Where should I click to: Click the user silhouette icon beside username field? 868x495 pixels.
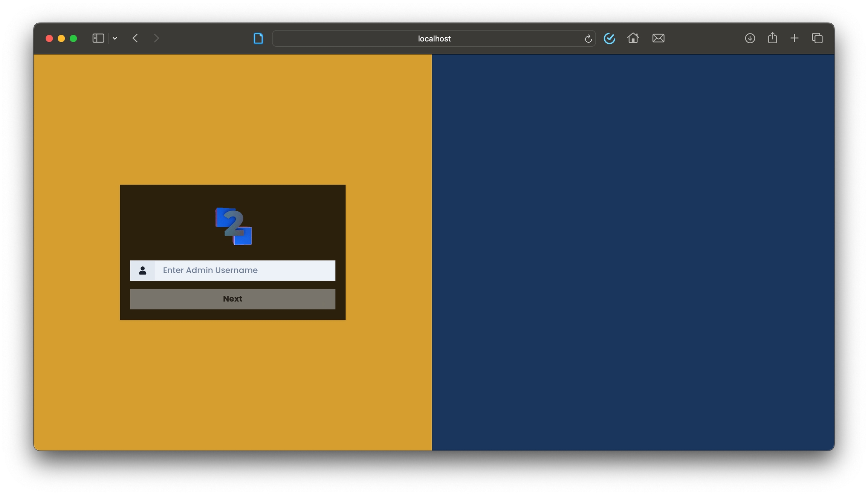tap(142, 270)
